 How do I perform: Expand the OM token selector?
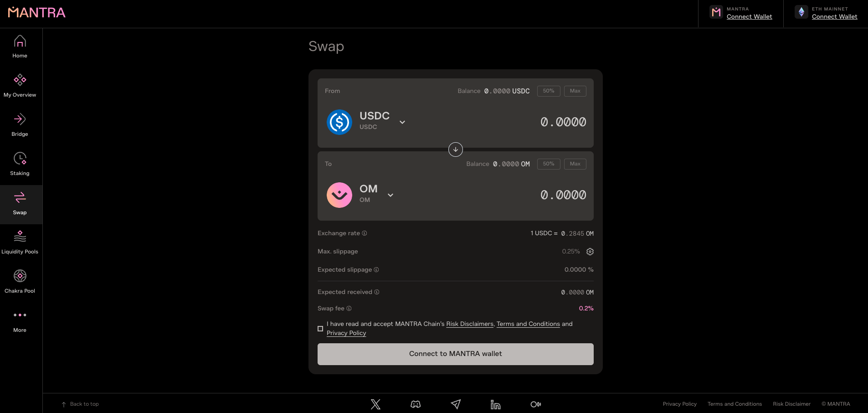pos(390,195)
